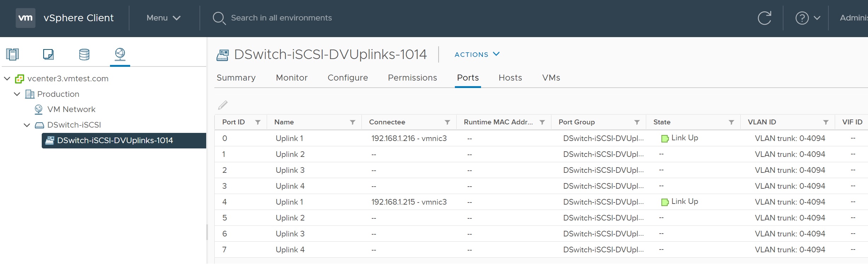This screenshot has width=868, height=264.
Task: Select VM Network in the tree
Action: [x=71, y=110]
